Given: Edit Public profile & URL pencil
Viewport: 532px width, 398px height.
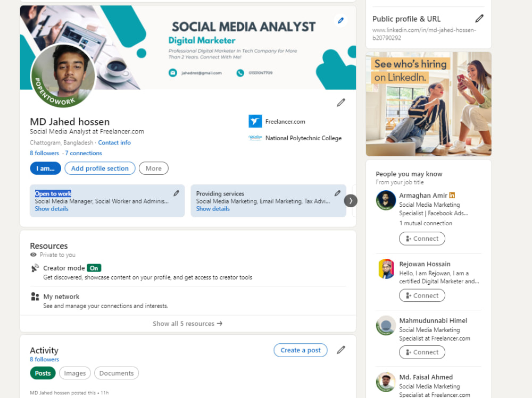Looking at the screenshot, I should tap(479, 19).
